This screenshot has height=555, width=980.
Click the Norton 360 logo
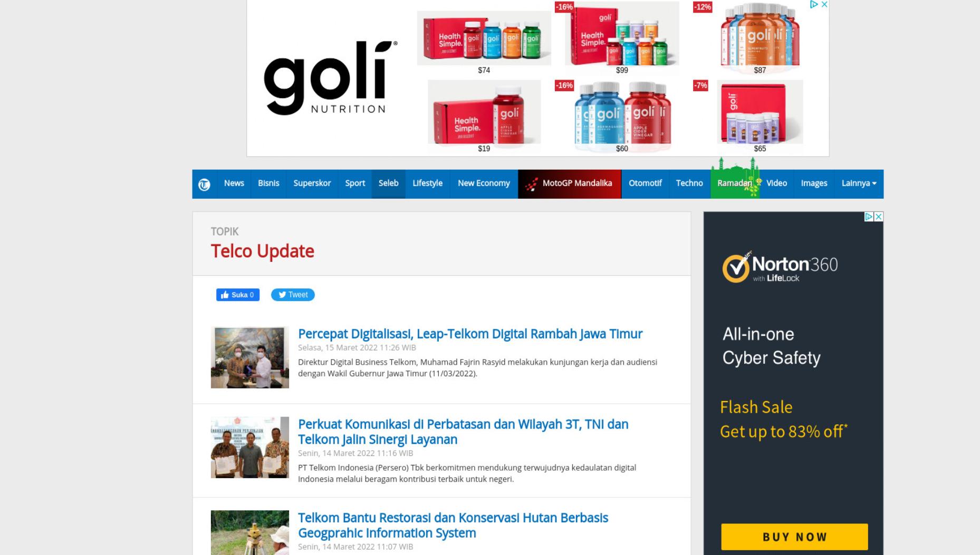[x=780, y=267]
